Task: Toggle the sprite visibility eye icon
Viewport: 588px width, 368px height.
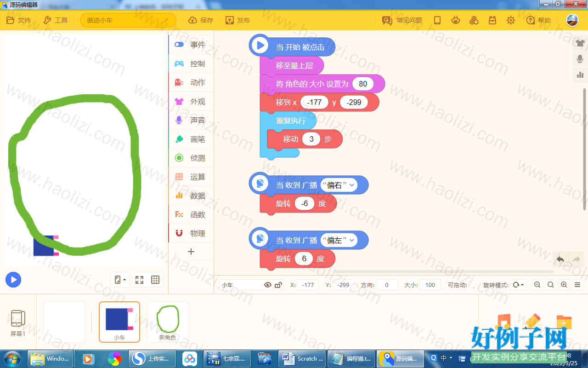Action: point(268,285)
